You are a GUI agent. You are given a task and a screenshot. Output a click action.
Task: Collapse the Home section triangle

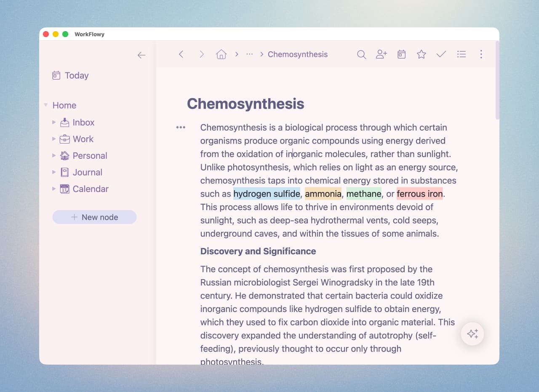coord(46,105)
